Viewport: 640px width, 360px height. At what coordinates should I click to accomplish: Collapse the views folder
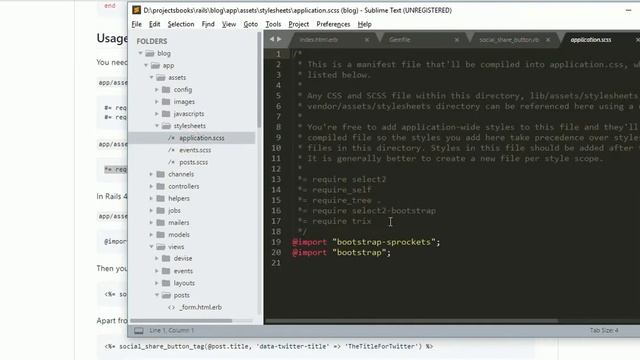(151, 247)
